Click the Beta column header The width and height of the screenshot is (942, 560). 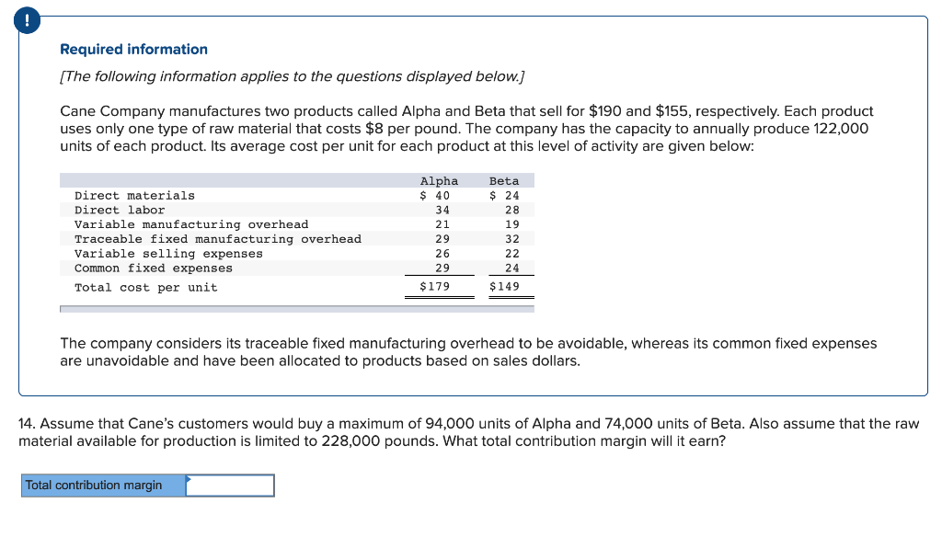click(504, 181)
